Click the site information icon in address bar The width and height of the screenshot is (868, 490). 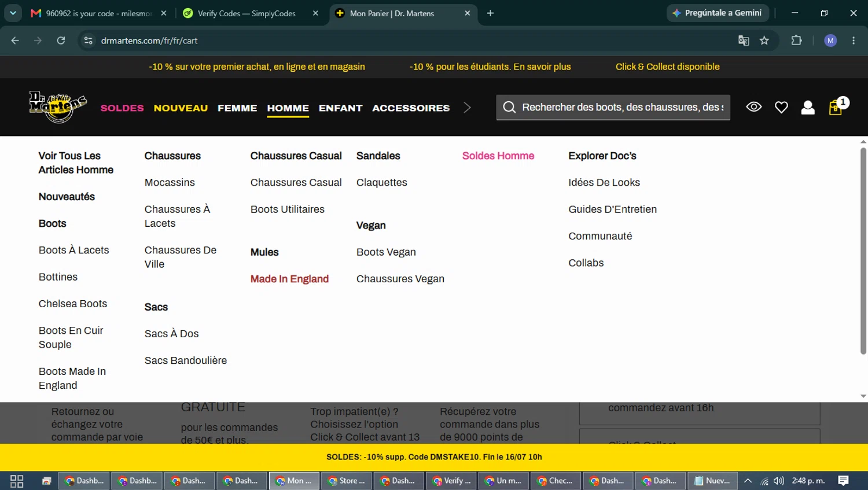(88, 40)
